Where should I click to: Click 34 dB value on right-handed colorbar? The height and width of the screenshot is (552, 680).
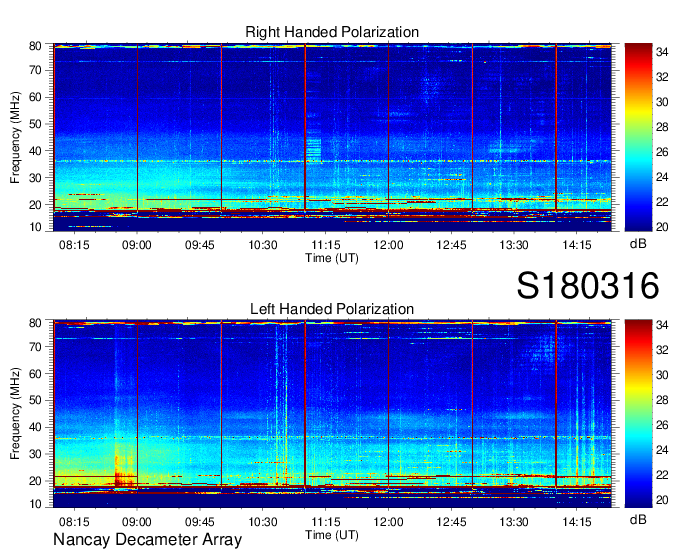662,52
